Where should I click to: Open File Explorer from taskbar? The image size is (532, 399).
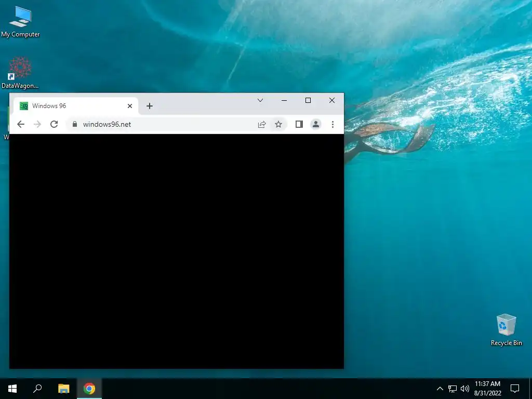[x=63, y=389]
